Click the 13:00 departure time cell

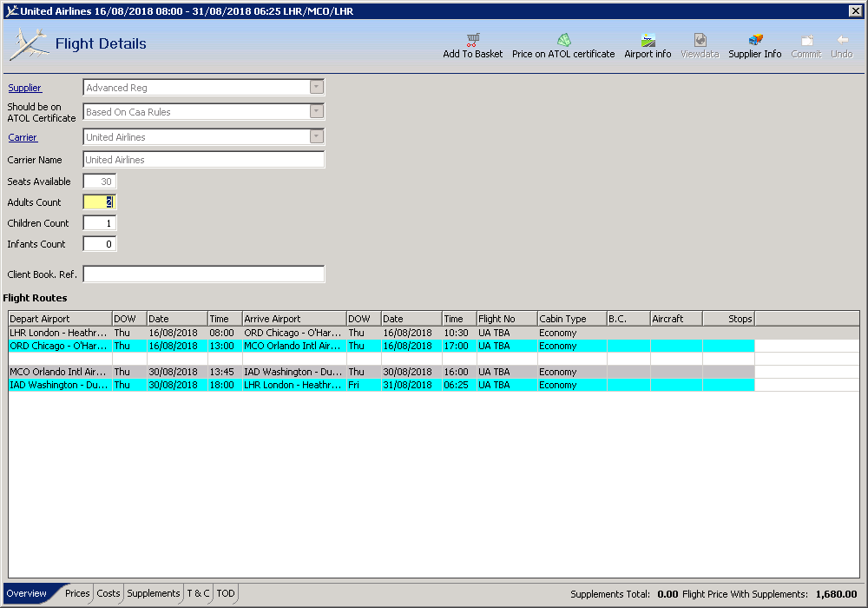(225, 346)
